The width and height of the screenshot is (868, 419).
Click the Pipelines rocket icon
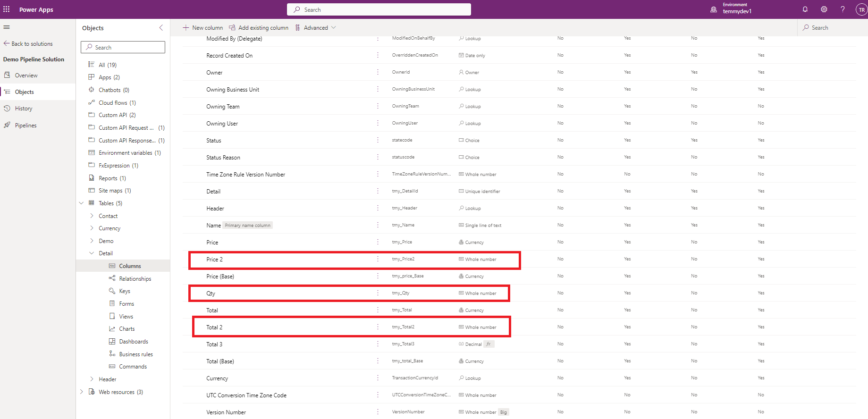coord(7,125)
